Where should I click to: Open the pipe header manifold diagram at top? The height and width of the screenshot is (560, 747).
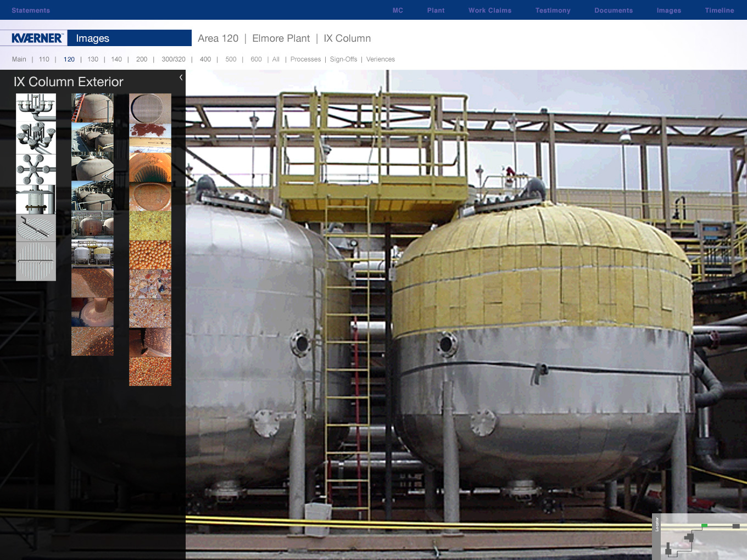36,107
